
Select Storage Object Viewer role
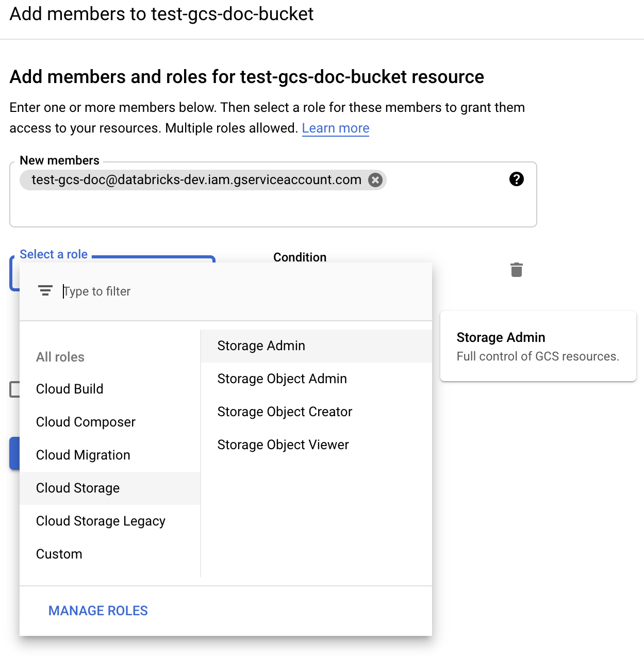pyautogui.click(x=283, y=444)
